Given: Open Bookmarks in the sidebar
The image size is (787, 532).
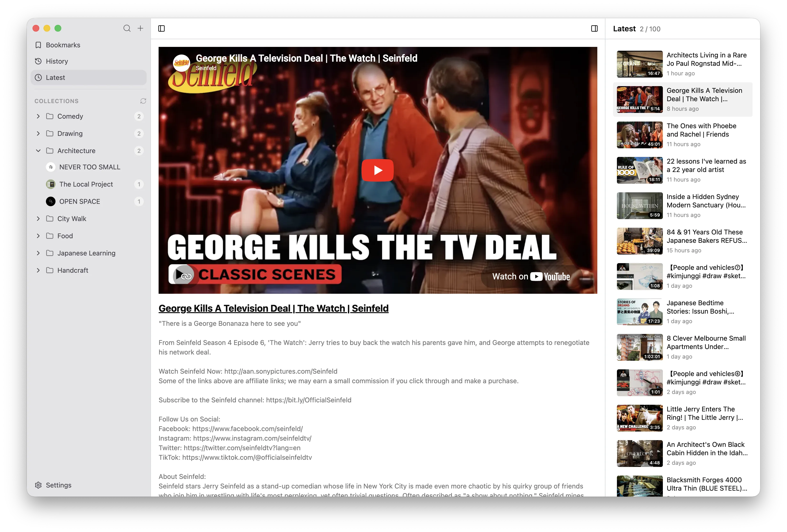Looking at the screenshot, I should 89,45.
